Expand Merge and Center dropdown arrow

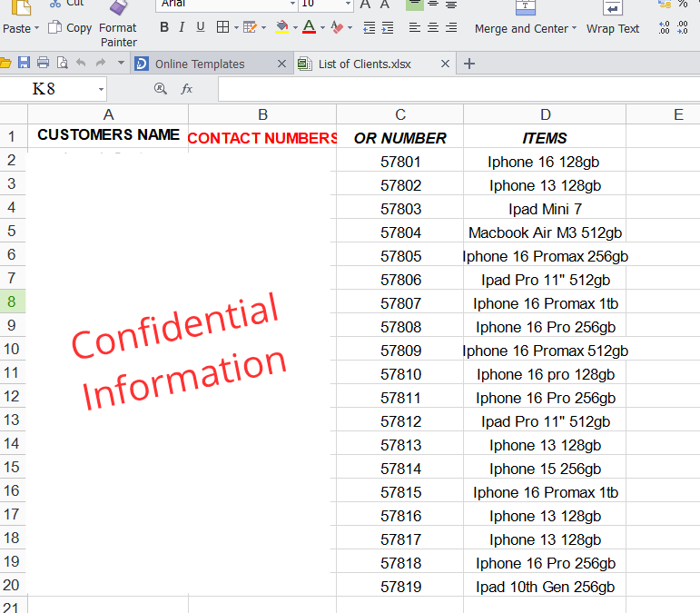(574, 27)
